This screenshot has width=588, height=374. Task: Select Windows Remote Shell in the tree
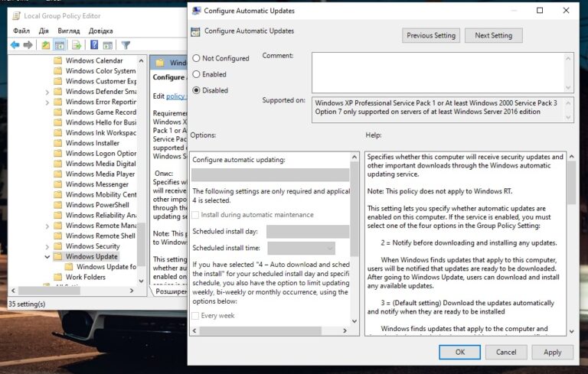(100, 236)
